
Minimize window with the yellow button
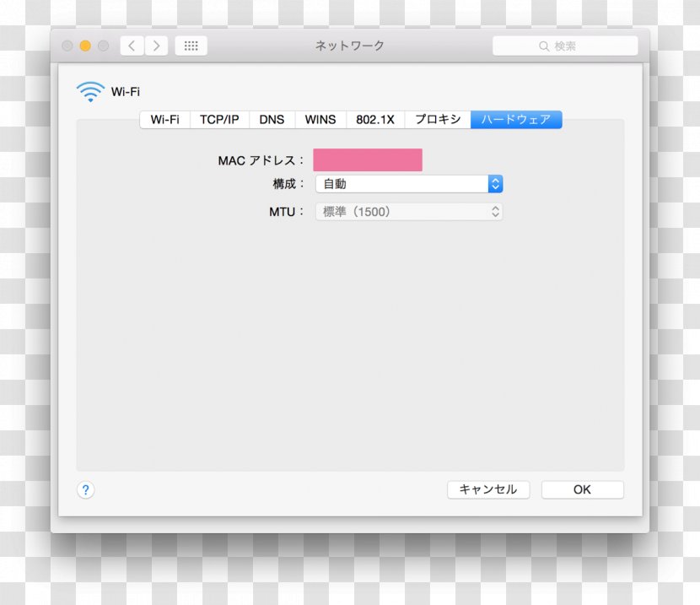coord(85,46)
